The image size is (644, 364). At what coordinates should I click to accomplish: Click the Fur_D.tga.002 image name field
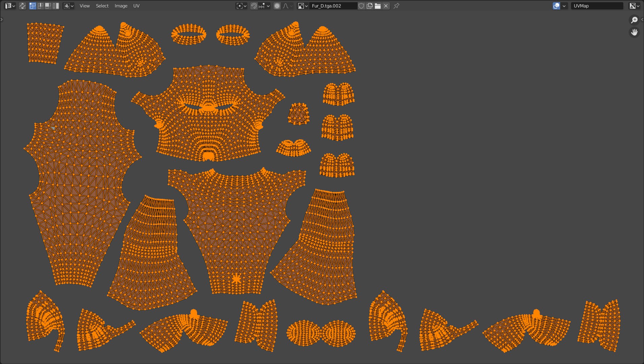[x=333, y=6]
